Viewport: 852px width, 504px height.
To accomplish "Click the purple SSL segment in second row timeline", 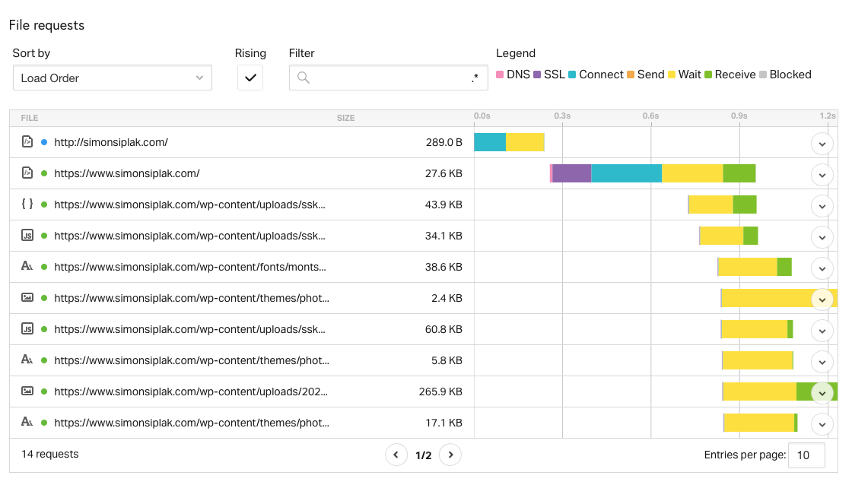I will coord(571,173).
